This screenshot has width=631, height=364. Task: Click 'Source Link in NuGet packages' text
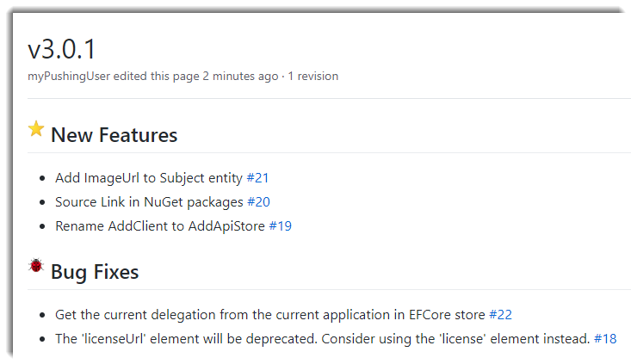pyautogui.click(x=149, y=202)
